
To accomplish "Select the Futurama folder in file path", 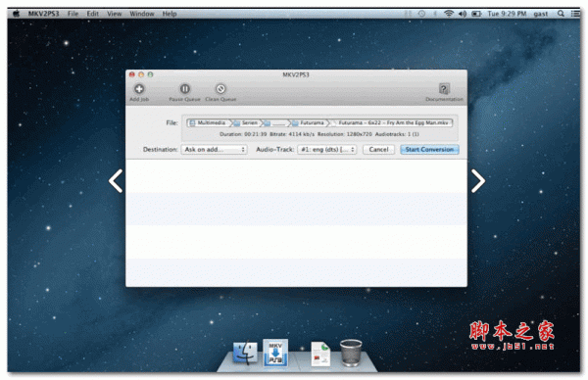I will [x=309, y=123].
